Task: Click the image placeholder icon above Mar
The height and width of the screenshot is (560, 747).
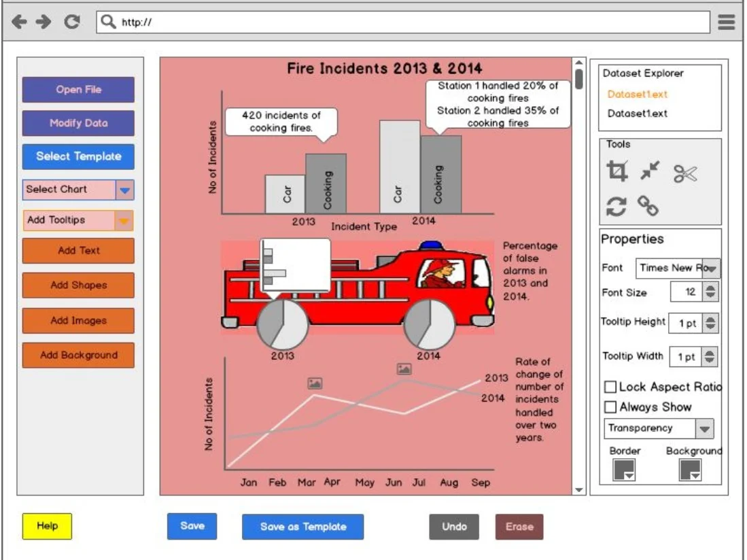Action: pos(315,383)
